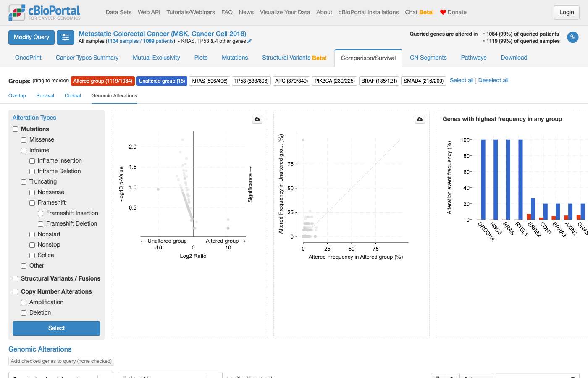
Task: Toggle the BRAF (135/121) group
Action: point(379,81)
